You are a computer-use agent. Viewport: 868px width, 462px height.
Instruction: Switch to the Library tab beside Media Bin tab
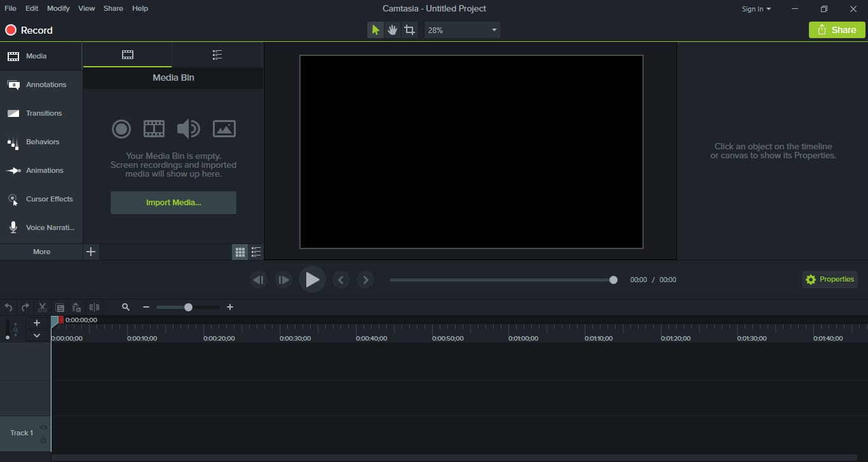click(217, 55)
